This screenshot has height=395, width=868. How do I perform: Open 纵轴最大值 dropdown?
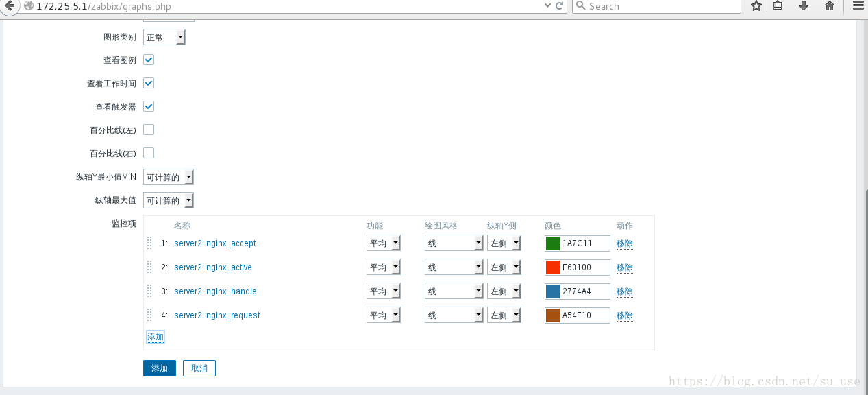[169, 201]
